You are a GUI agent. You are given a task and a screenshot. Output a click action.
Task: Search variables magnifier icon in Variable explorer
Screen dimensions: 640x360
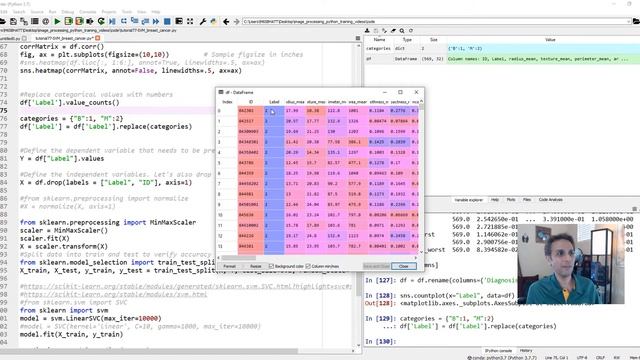[x=402, y=31]
